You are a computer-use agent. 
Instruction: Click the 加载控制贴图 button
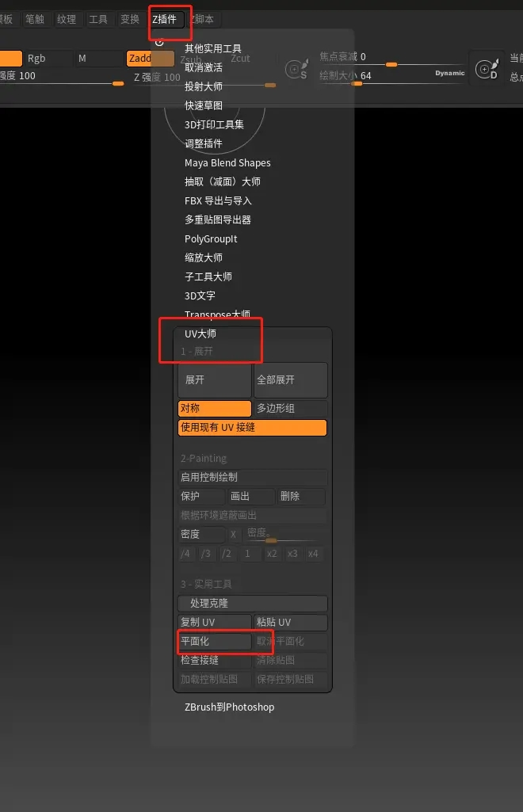pos(215,680)
